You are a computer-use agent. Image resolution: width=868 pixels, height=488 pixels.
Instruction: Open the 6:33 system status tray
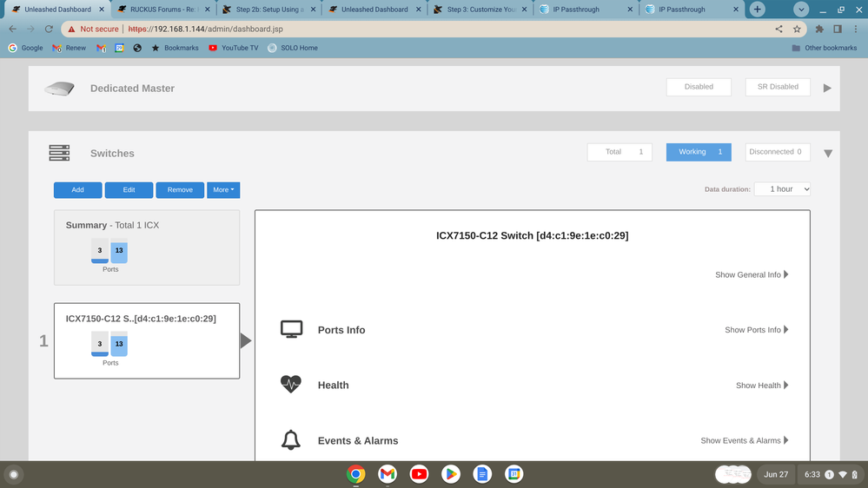(831, 474)
